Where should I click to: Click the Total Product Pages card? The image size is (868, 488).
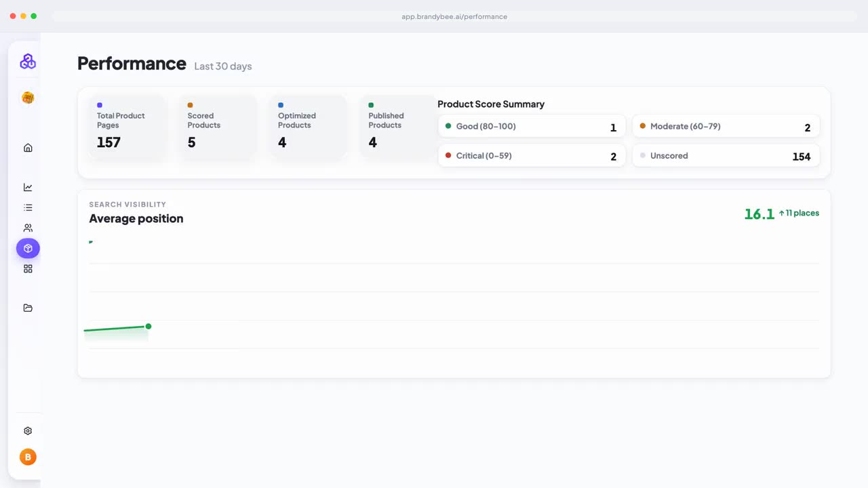(127, 127)
